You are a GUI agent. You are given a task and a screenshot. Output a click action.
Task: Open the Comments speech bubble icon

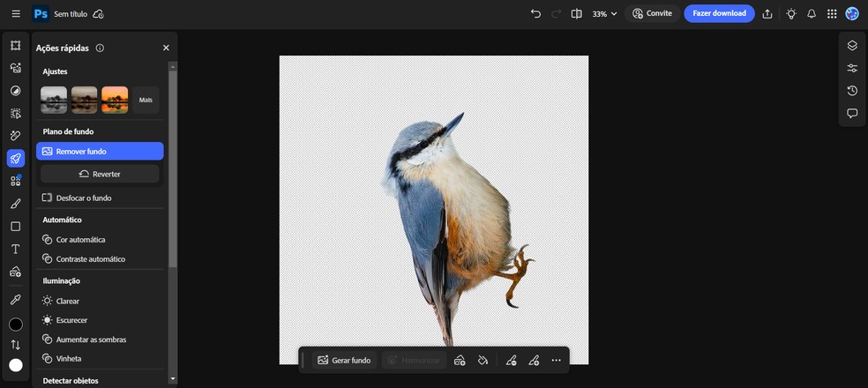pos(852,114)
